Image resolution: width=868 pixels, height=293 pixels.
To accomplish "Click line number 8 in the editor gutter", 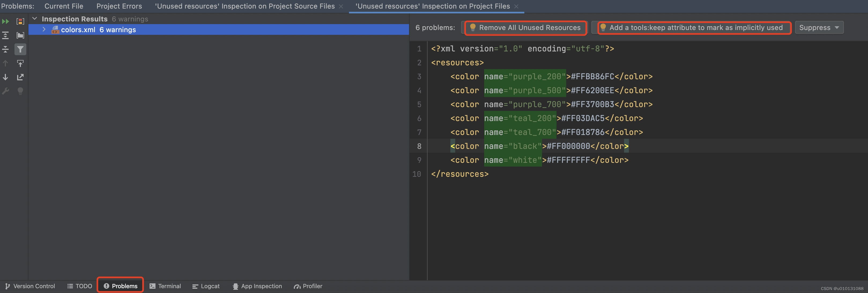I will coord(419,146).
